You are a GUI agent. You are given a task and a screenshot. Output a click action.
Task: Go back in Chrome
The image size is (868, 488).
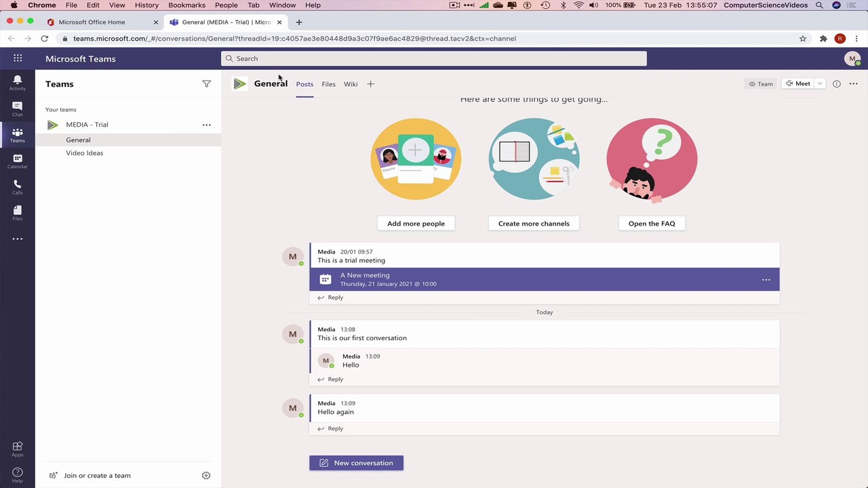pos(11,39)
